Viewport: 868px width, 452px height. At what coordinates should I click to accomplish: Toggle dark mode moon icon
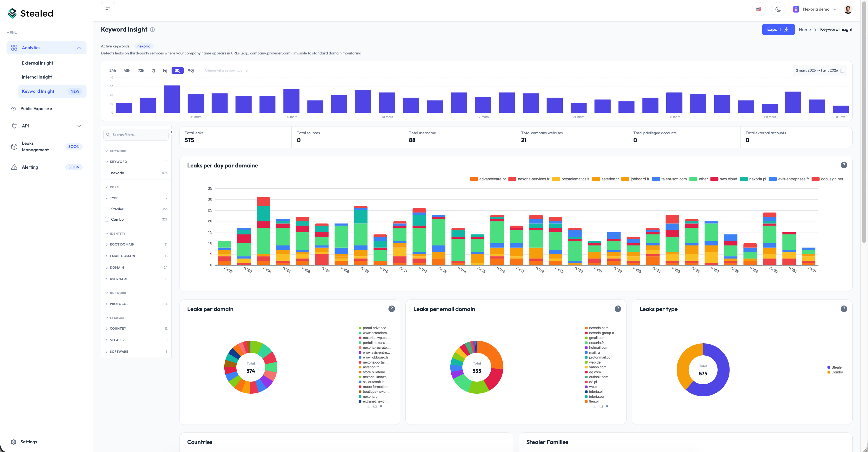(x=778, y=9)
